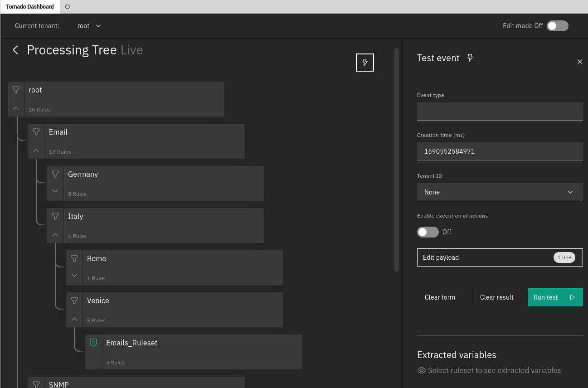The width and height of the screenshot is (588, 388).
Task: Click the Clear form button
Action: (x=440, y=297)
